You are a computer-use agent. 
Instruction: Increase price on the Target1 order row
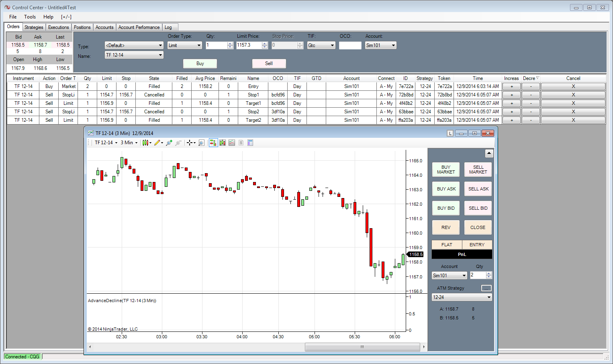pyautogui.click(x=511, y=103)
